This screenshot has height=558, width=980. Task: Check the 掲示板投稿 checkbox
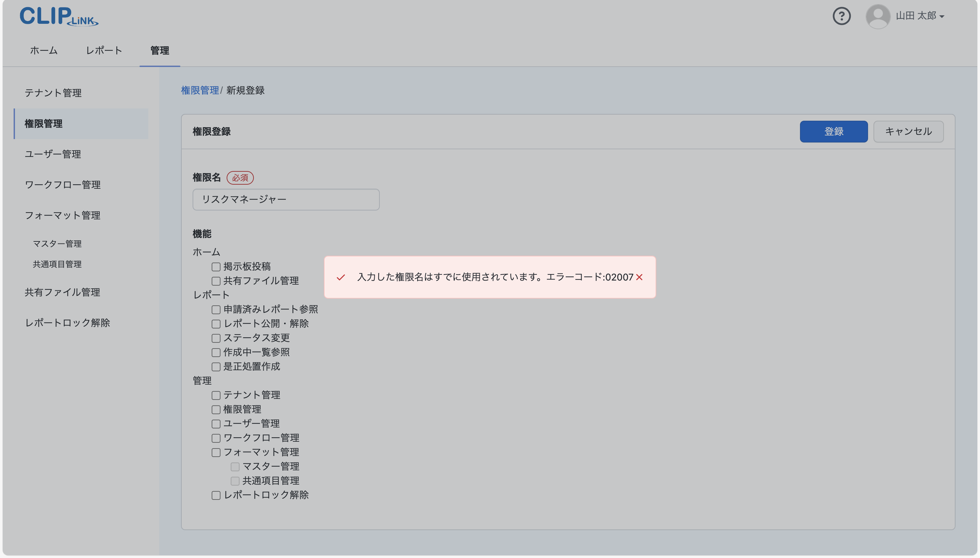(x=216, y=266)
